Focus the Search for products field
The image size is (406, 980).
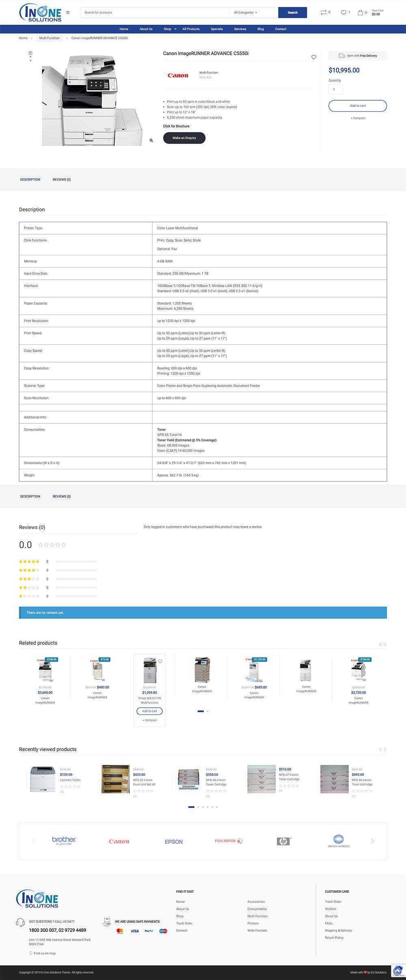155,13
